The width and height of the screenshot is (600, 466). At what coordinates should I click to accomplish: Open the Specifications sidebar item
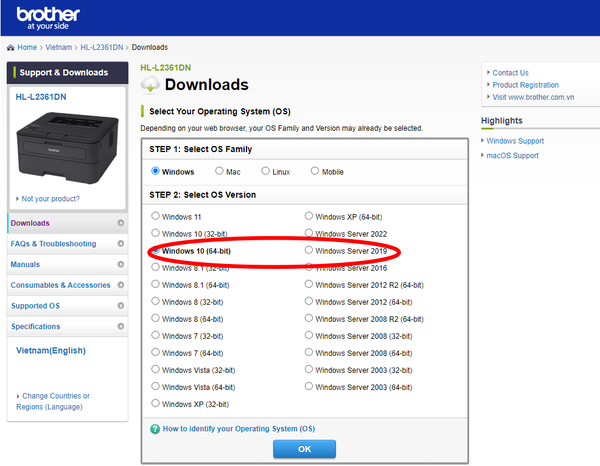pyautogui.click(x=67, y=326)
